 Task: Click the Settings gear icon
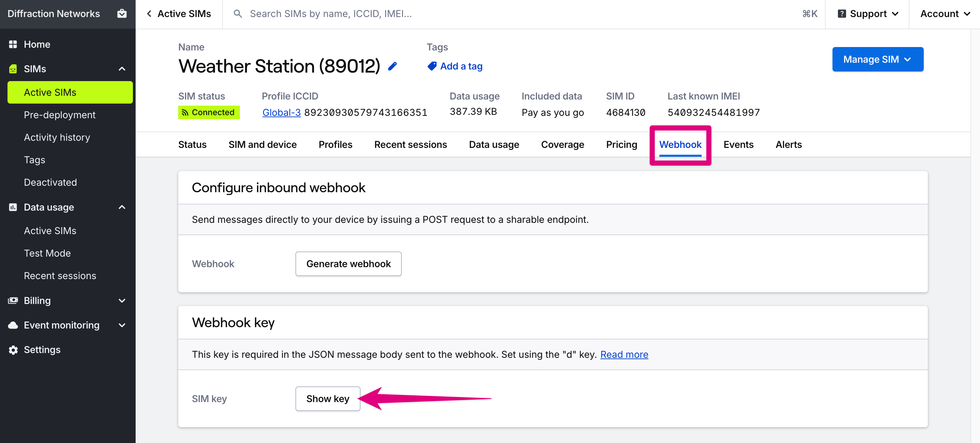click(13, 350)
